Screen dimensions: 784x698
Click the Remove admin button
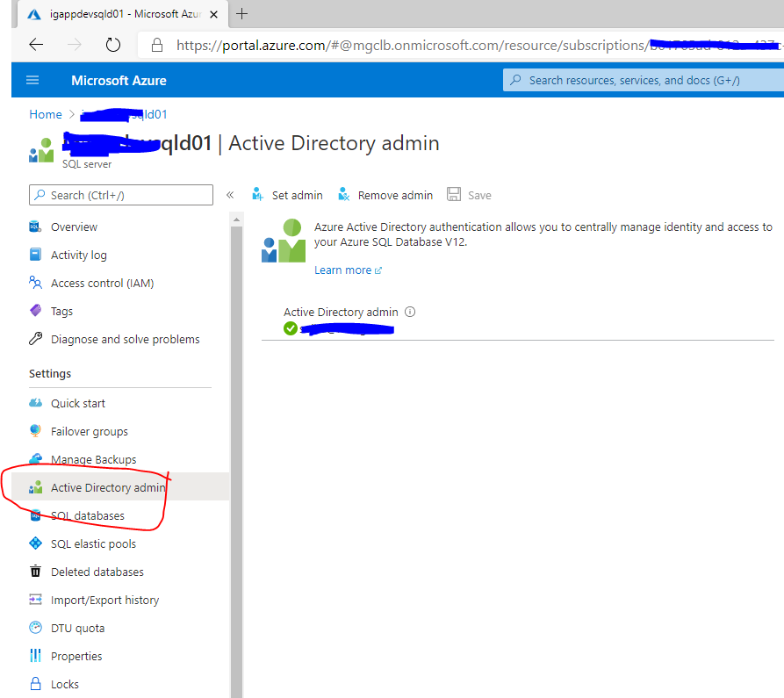click(385, 195)
